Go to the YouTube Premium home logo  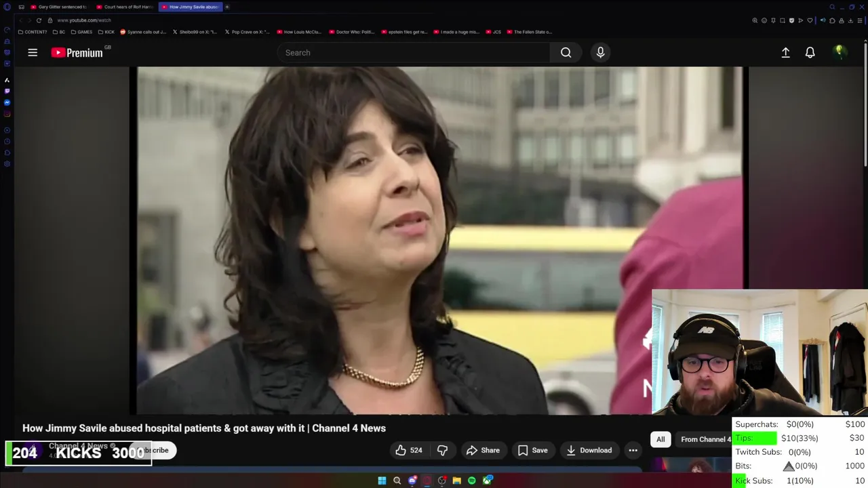pyautogui.click(x=77, y=52)
